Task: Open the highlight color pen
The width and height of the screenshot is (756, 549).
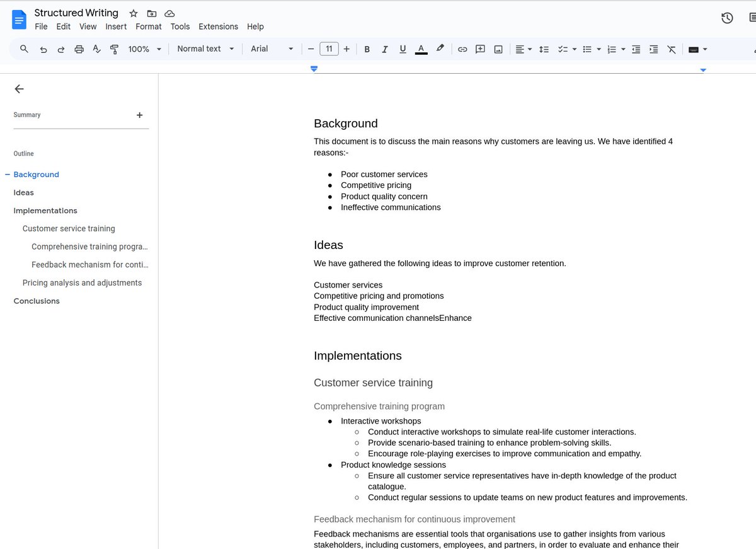Action: click(440, 49)
